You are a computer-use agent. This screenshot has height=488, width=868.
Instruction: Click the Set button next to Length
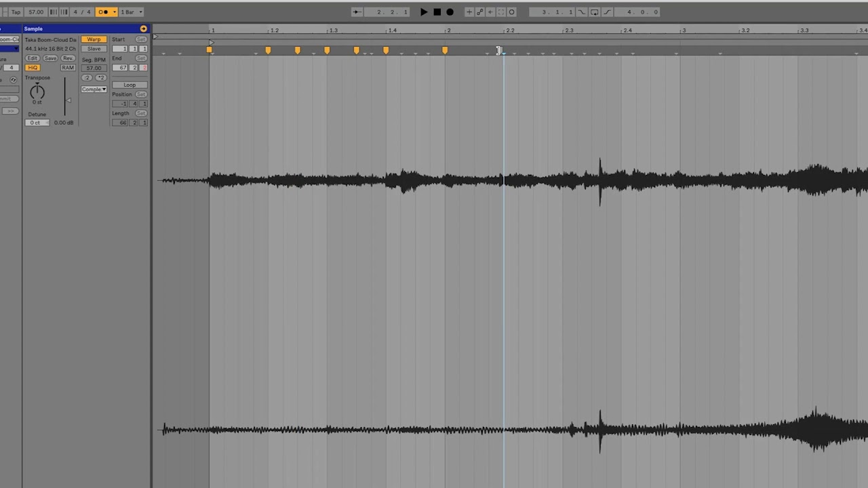tap(141, 113)
